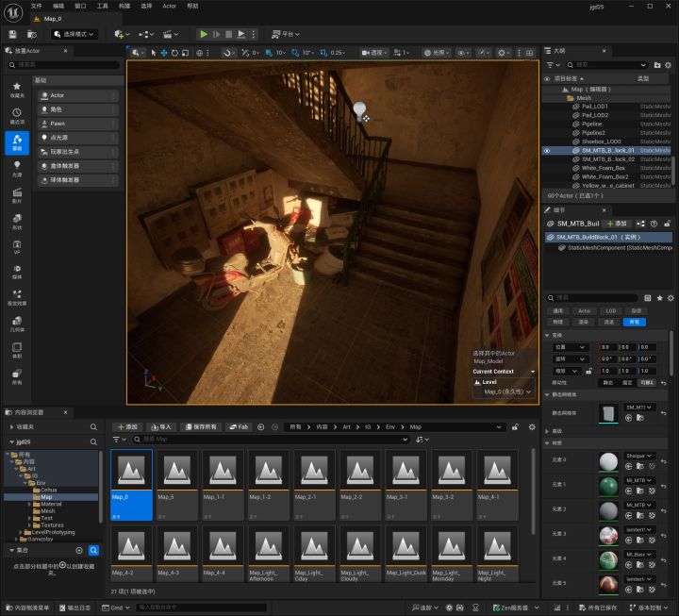Open the 视觉效果 (Visual Effects) category
This screenshot has height=616, width=679.
pos(17,297)
